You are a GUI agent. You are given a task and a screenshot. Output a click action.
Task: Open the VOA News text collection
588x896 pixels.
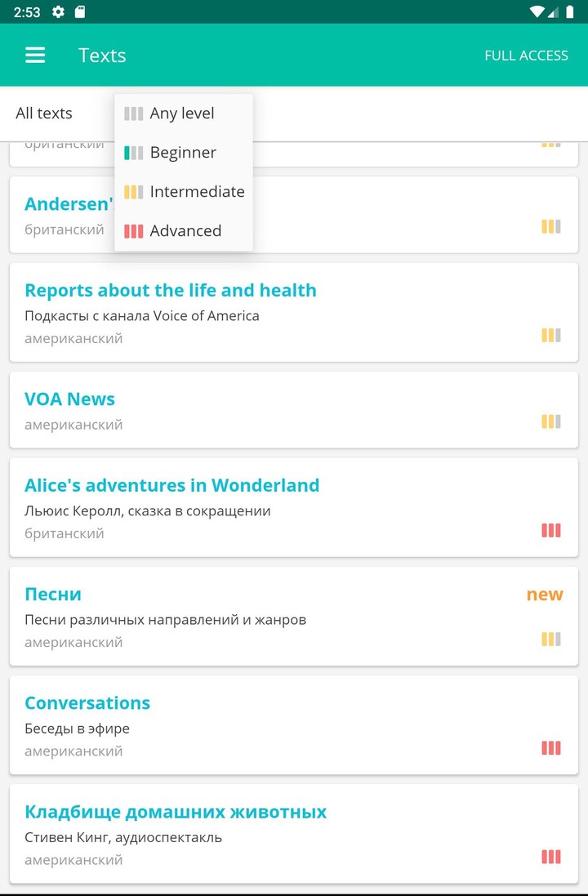click(x=70, y=399)
